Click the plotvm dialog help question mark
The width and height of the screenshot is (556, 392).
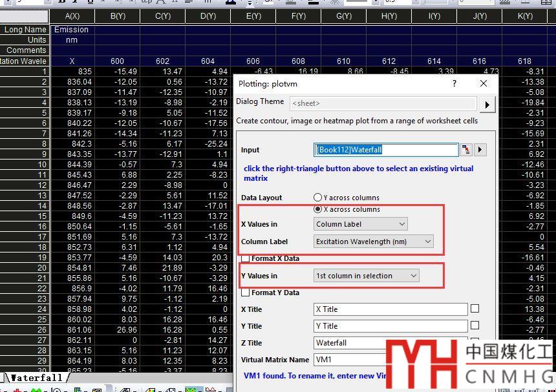pyautogui.click(x=454, y=83)
